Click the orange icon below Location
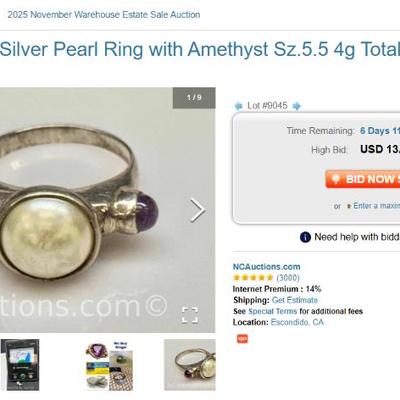Screen dimensions: 400x400 pyautogui.click(x=242, y=339)
